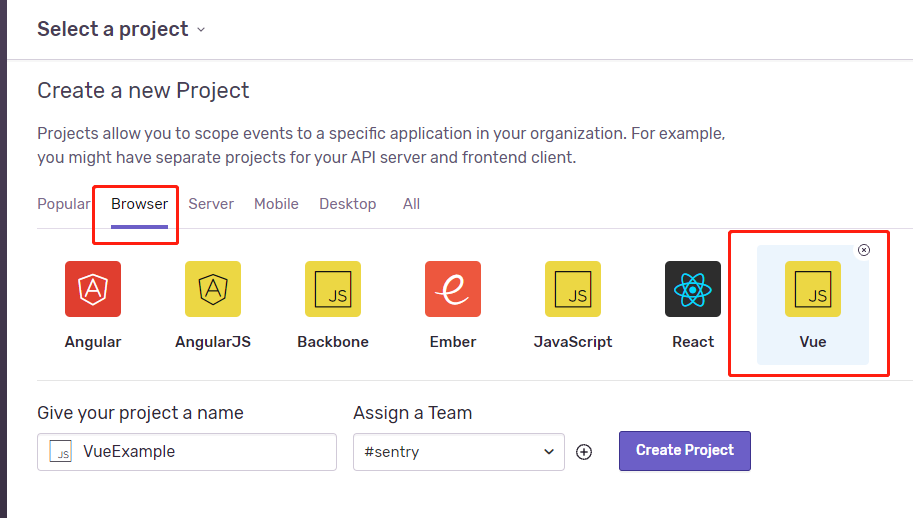
Task: Click the Ember label text
Action: click(x=453, y=342)
